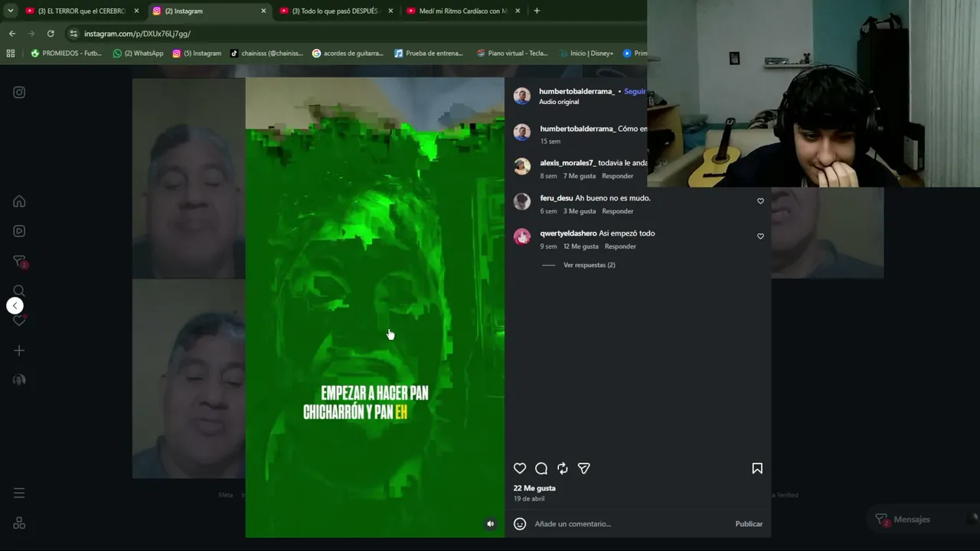The height and width of the screenshot is (551, 980).
Task: Click the browser Back arrow
Action: point(12,34)
